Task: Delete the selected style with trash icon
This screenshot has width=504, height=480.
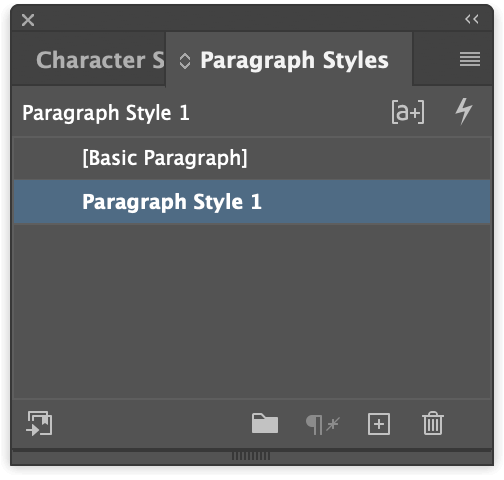Action: [x=433, y=423]
